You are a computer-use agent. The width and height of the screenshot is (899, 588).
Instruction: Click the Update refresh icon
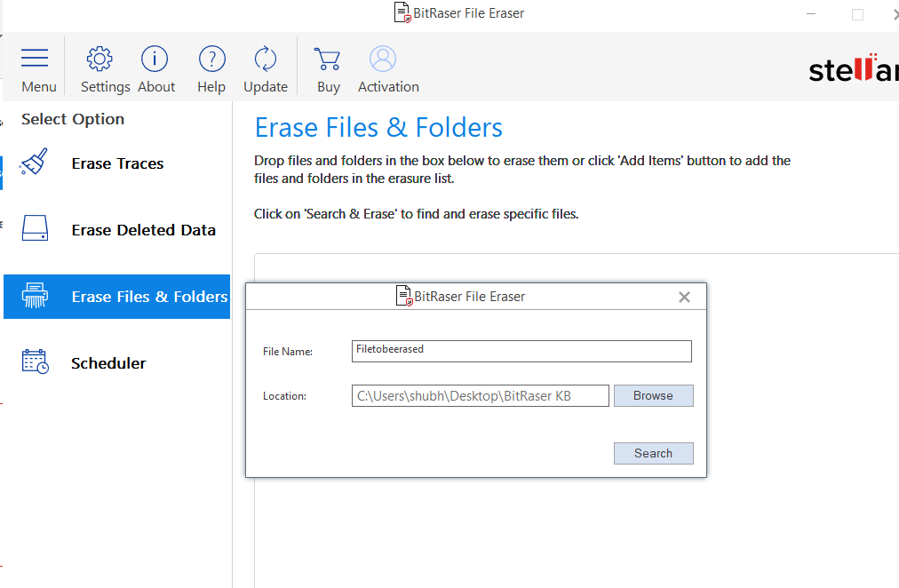point(266,59)
